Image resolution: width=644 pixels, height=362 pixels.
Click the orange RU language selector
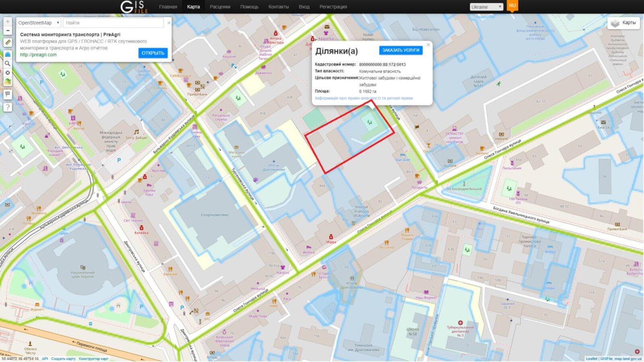click(x=512, y=6)
